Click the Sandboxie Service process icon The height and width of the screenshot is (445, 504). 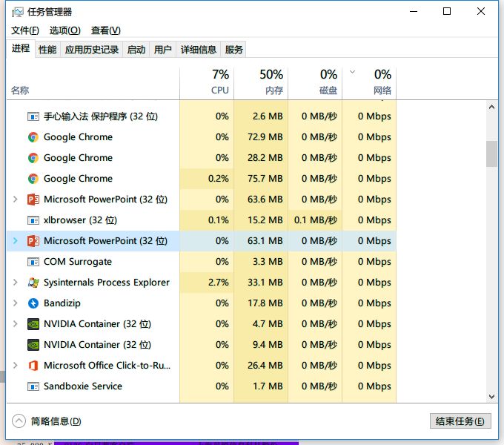tap(33, 386)
